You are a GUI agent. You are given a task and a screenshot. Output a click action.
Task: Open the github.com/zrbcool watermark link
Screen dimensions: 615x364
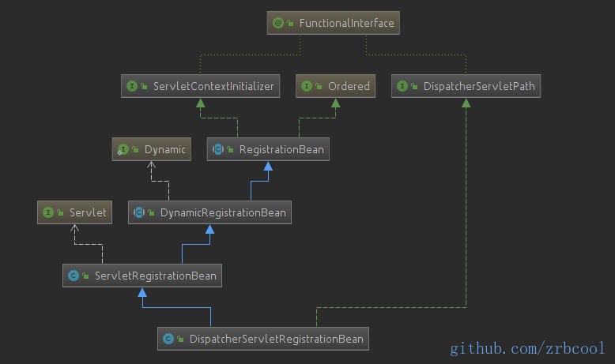tap(527, 348)
